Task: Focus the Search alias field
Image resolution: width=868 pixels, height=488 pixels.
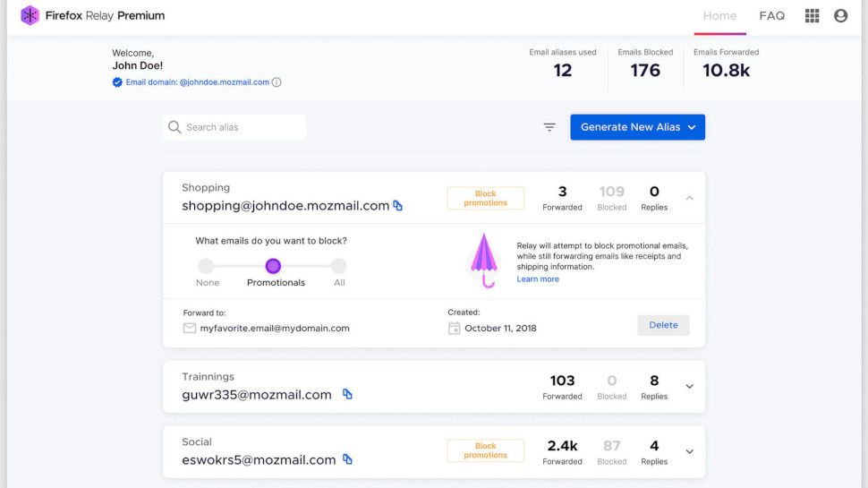Action: [242, 127]
